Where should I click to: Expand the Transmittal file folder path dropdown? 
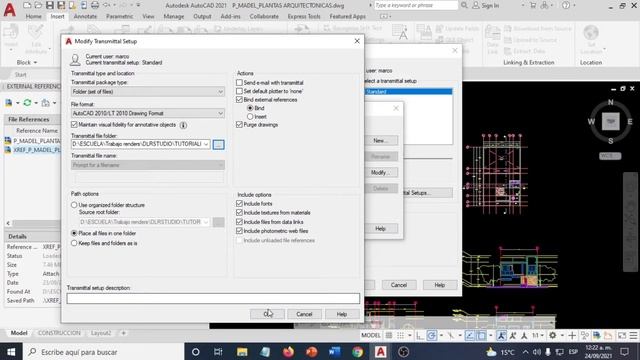coord(206,144)
